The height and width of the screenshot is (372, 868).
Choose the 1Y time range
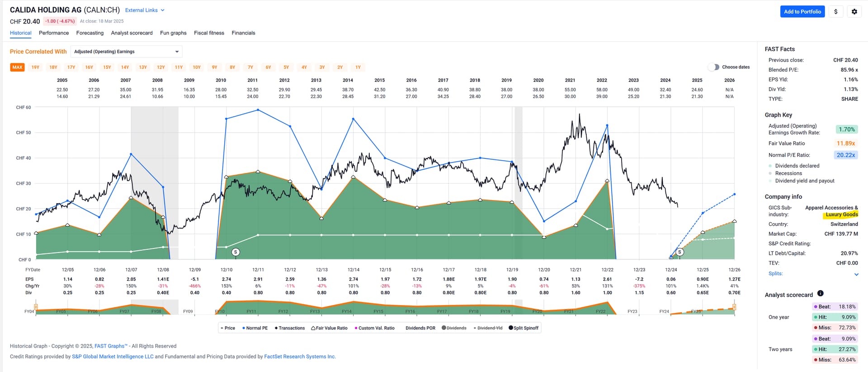pyautogui.click(x=358, y=67)
